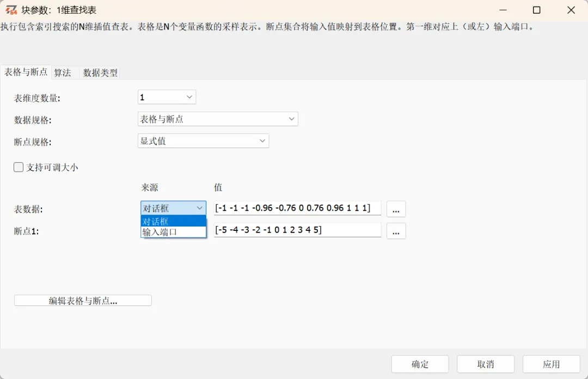Switch to the 数据类型 tab
This screenshot has width=588, height=379.
pos(100,72)
